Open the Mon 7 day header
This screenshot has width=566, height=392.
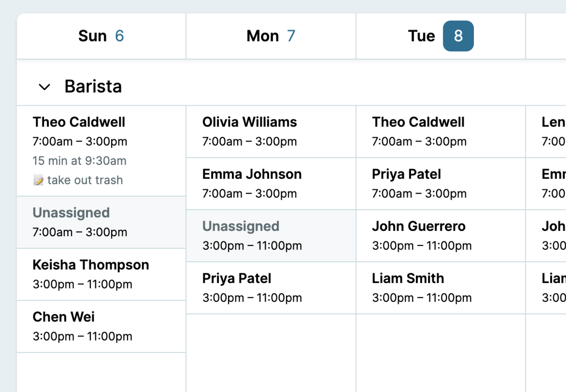271,36
